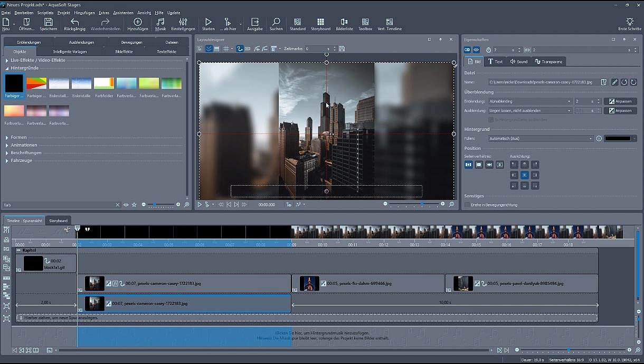This screenshot has width=644, height=364.
Task: Open the Ausgabe export icon
Action: 254,23
